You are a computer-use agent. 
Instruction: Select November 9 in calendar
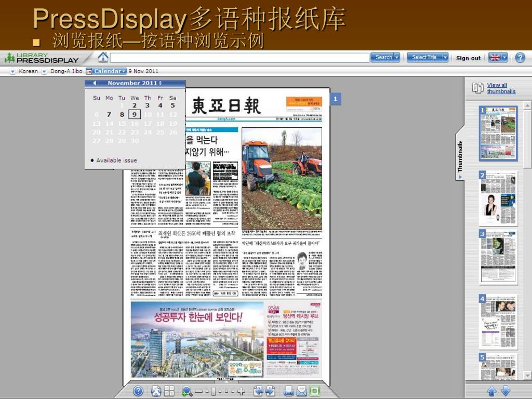pyautogui.click(x=135, y=115)
